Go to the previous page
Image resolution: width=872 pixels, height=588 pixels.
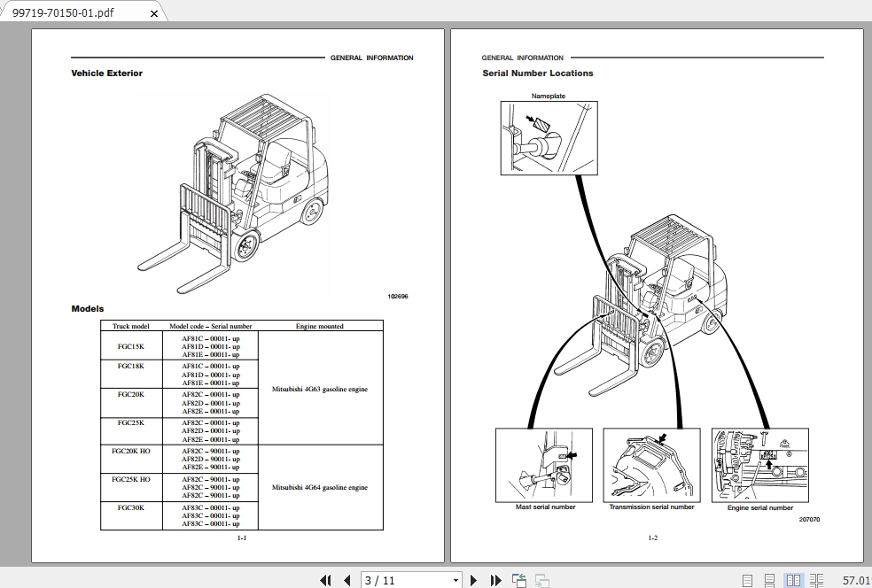(347, 580)
